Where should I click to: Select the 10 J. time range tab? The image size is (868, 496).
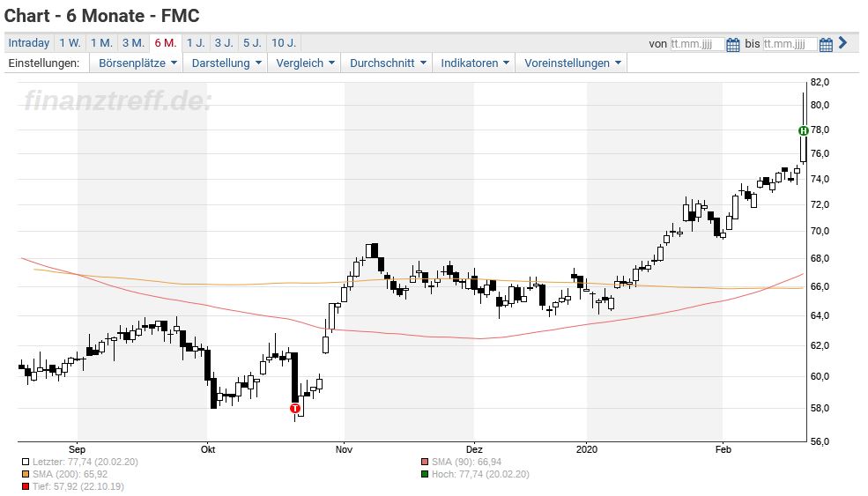click(284, 43)
